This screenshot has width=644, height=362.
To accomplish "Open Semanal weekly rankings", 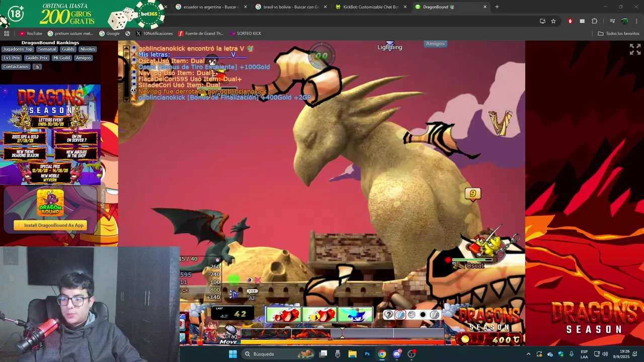I will tap(47, 49).
